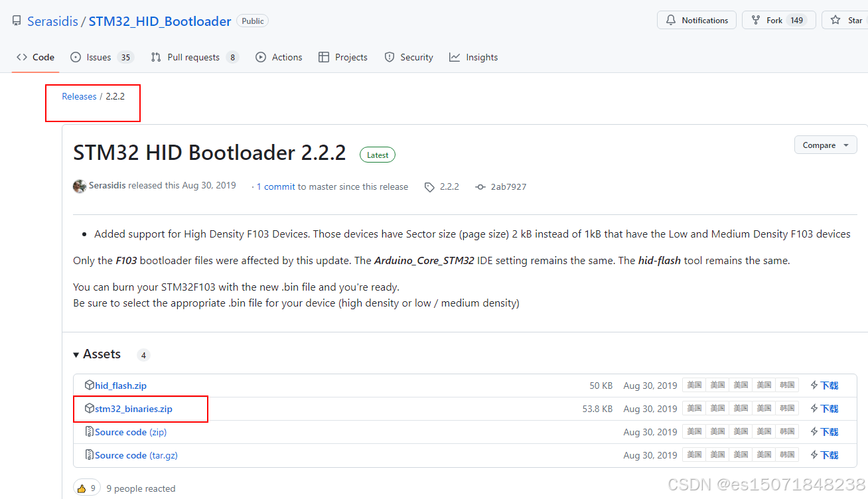The width and height of the screenshot is (868, 499).
Task: Click the Issues counter 35
Action: tap(125, 57)
